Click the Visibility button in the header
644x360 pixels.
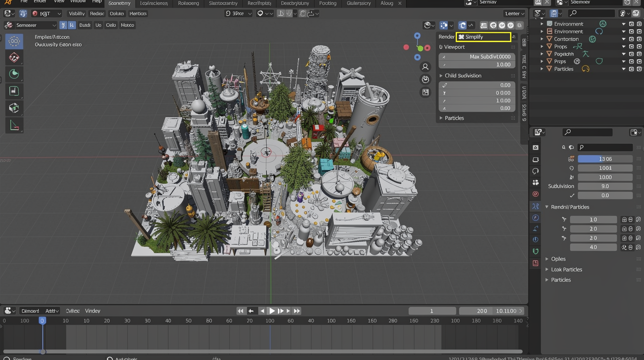coord(77,13)
